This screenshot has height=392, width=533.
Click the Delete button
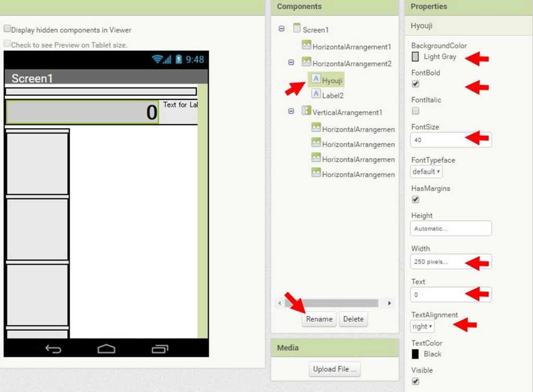click(353, 319)
